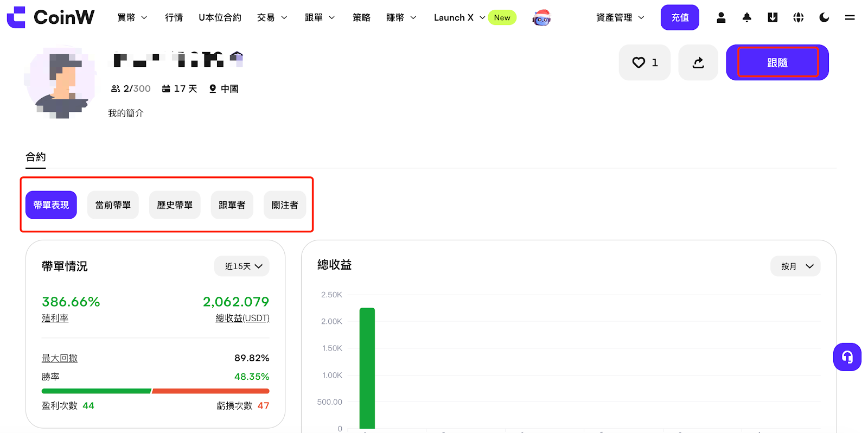Click the share icon button
The height and width of the screenshot is (433, 868).
click(x=698, y=62)
